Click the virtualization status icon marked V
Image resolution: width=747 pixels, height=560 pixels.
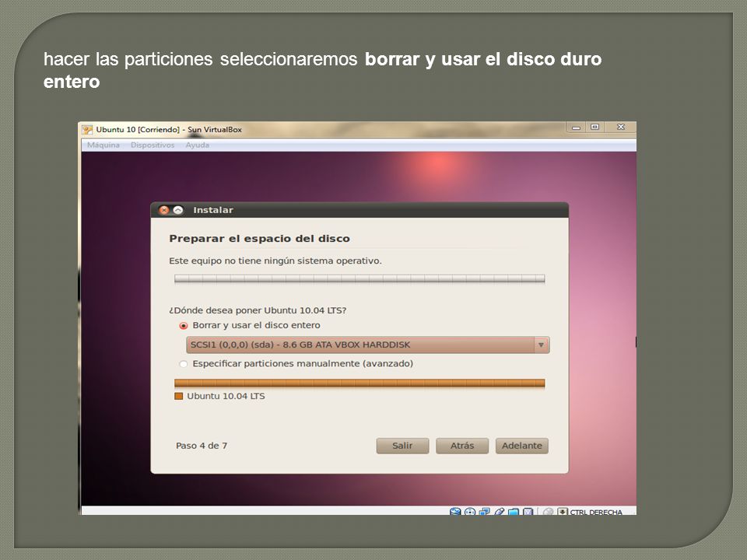[528, 512]
